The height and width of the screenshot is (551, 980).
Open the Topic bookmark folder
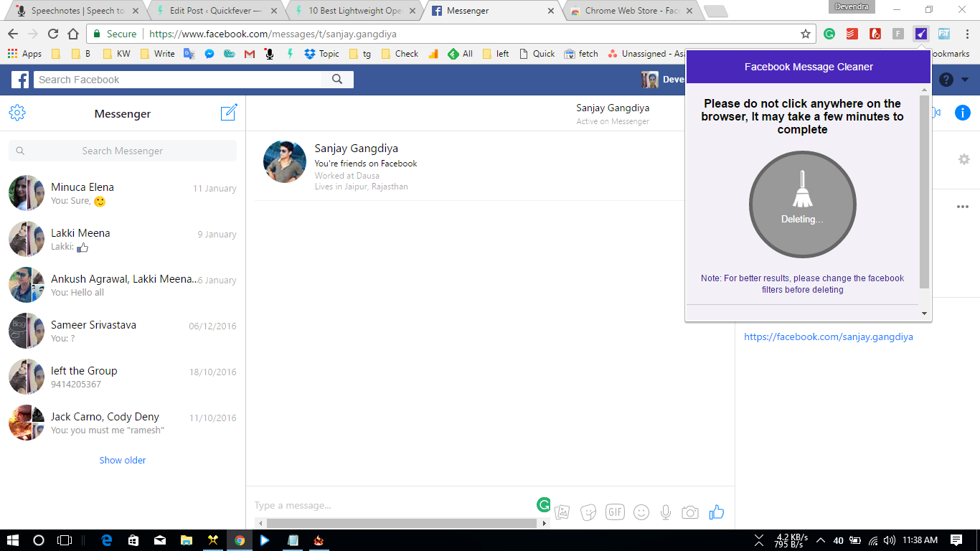pyautogui.click(x=321, y=53)
